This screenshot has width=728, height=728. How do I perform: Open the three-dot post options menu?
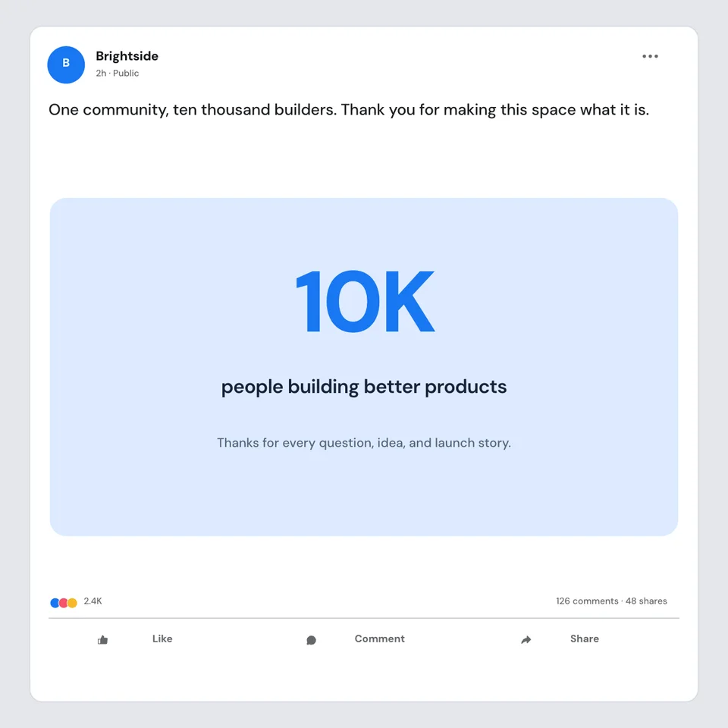click(x=650, y=56)
